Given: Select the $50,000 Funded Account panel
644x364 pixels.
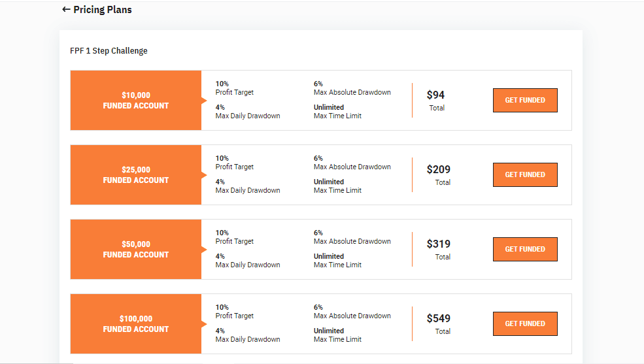Looking at the screenshot, I should point(136,249).
